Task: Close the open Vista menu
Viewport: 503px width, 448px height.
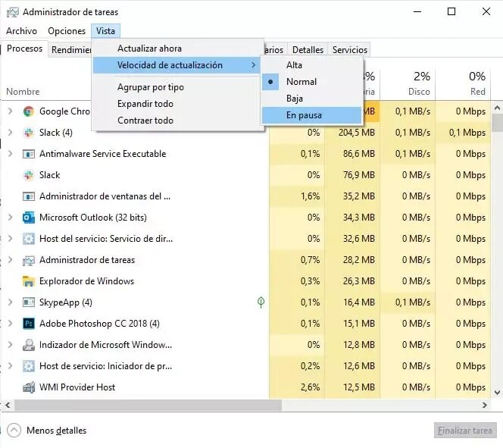Action: [x=105, y=31]
